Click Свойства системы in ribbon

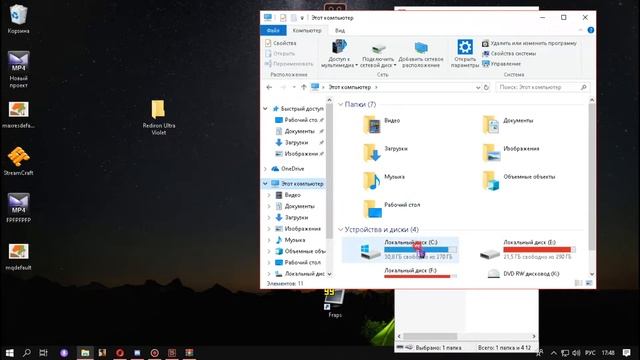[509, 53]
